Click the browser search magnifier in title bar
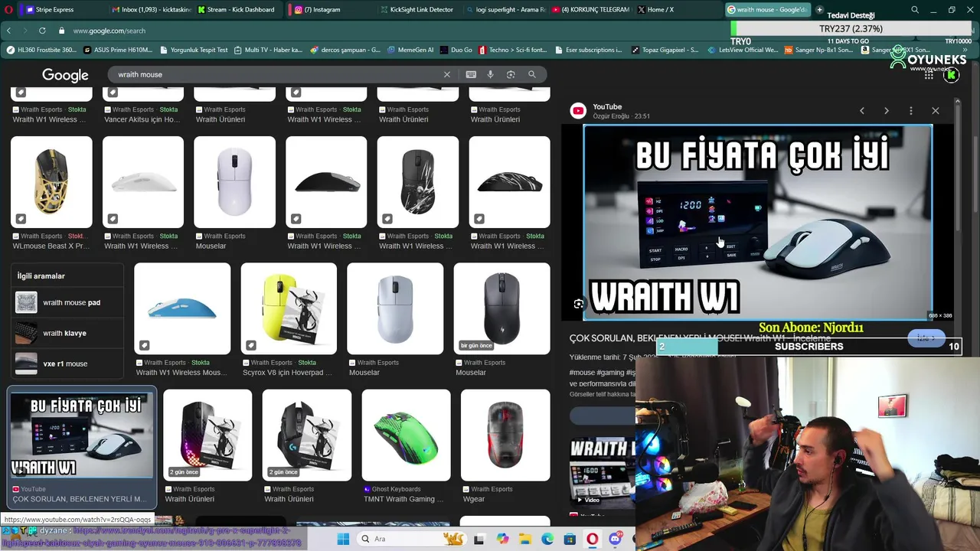The image size is (980, 551). [x=915, y=10]
